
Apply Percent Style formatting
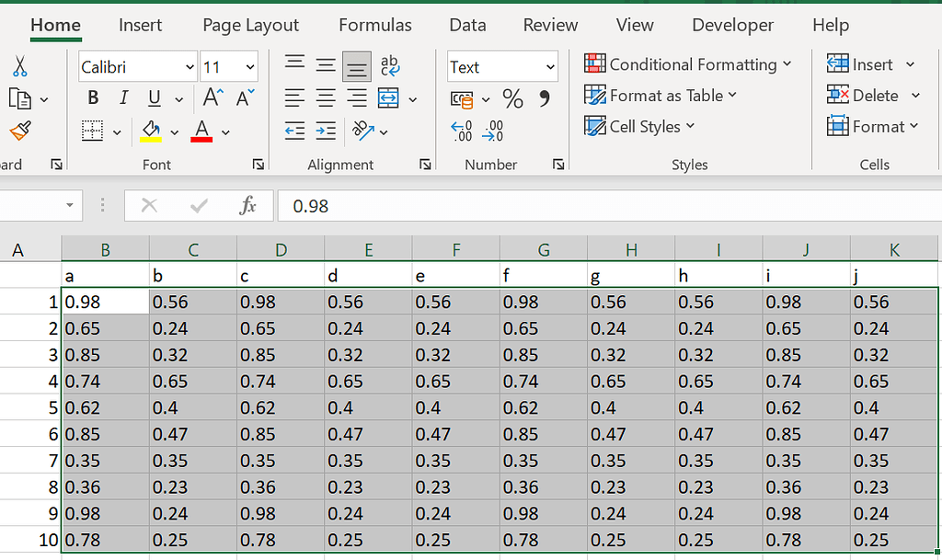[x=512, y=99]
